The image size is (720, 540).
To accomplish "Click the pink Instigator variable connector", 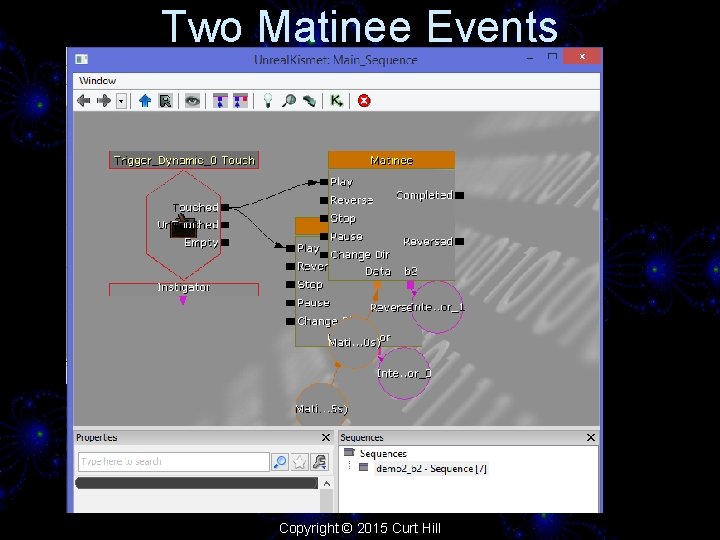I will point(183,300).
